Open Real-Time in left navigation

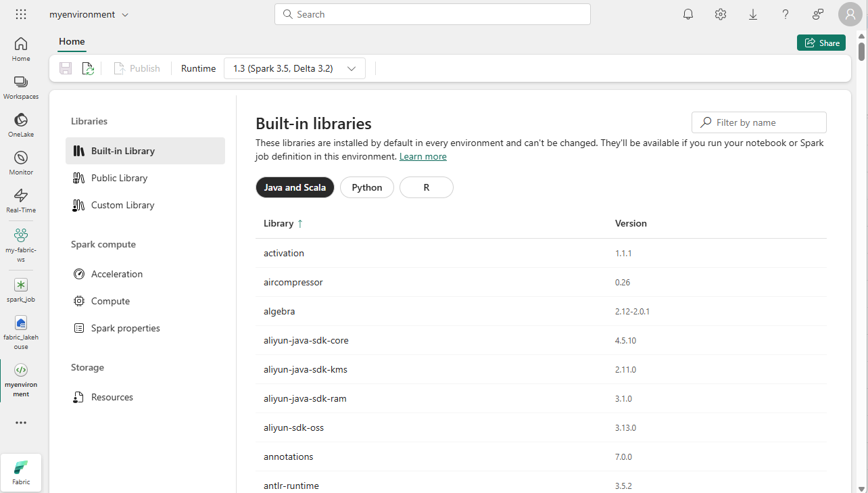tap(21, 201)
